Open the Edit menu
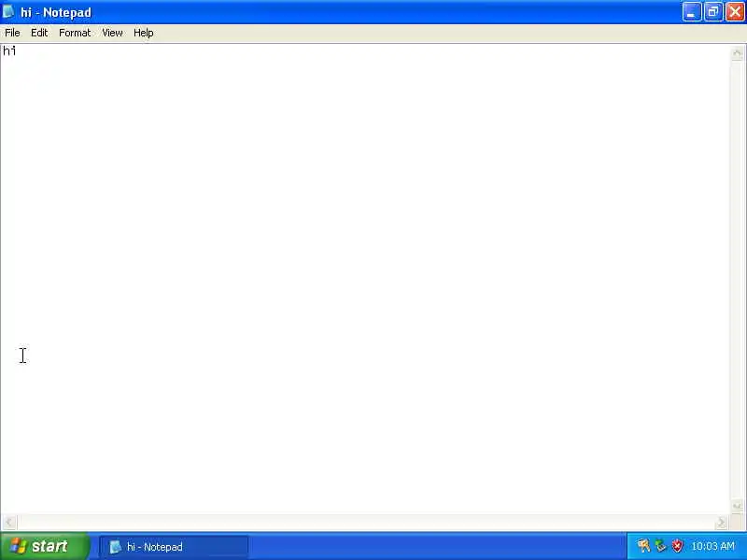The height and width of the screenshot is (560, 747). 39,33
